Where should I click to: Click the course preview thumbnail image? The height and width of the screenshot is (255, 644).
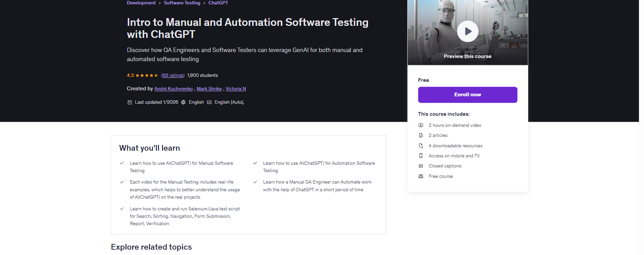tap(468, 32)
